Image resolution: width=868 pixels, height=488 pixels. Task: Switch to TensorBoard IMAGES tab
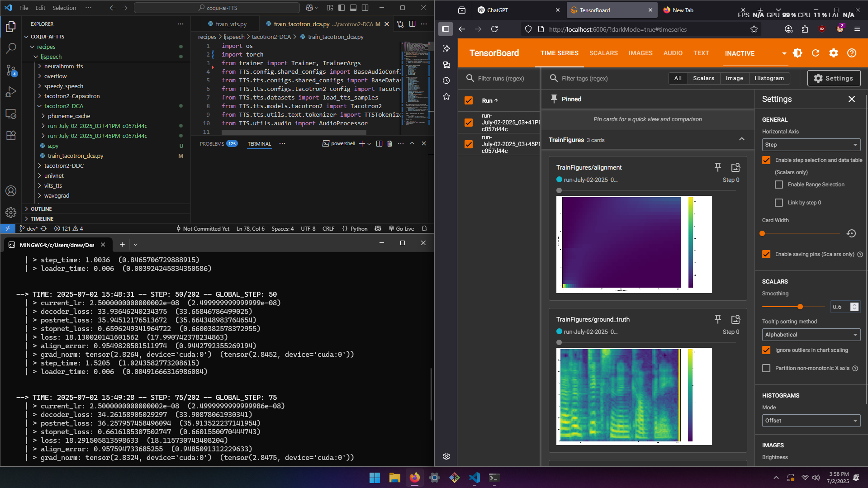pos(640,53)
